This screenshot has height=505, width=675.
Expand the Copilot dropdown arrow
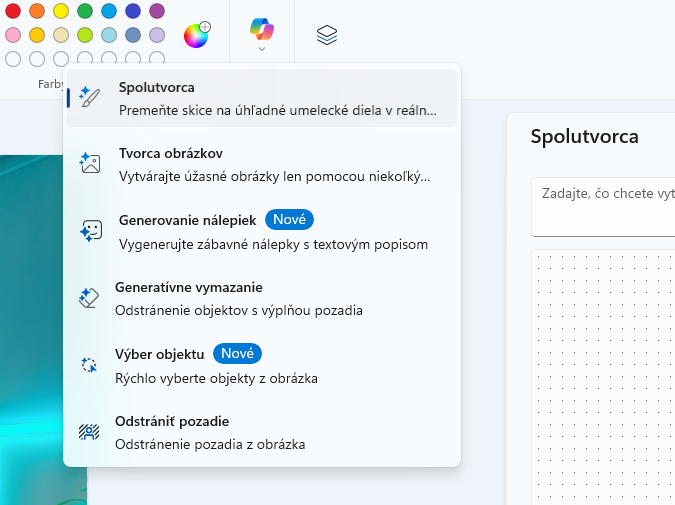point(262,48)
